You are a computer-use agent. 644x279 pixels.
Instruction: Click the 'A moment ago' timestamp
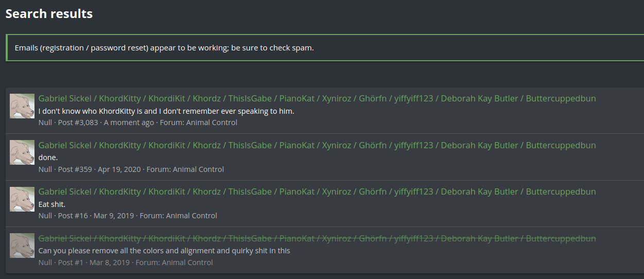(129, 123)
